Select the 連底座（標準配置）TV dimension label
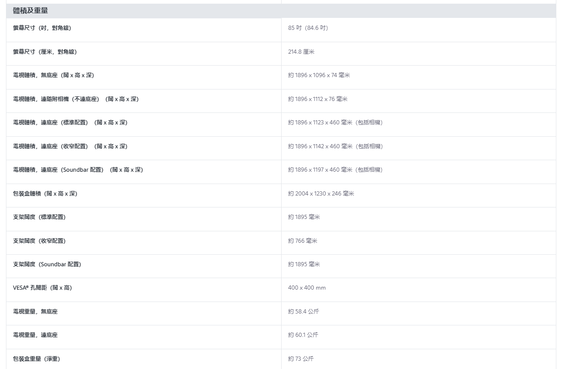 tap(70, 123)
